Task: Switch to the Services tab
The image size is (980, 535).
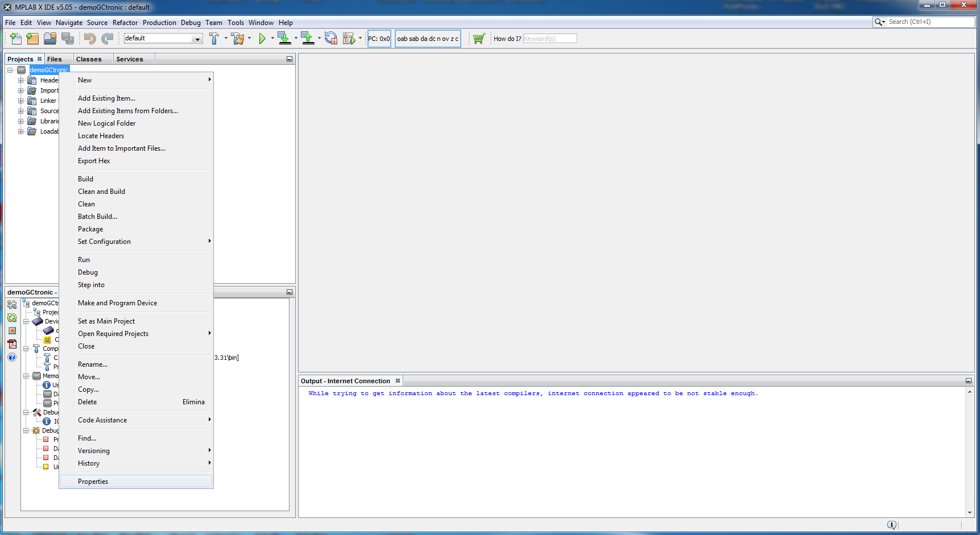Action: point(130,59)
